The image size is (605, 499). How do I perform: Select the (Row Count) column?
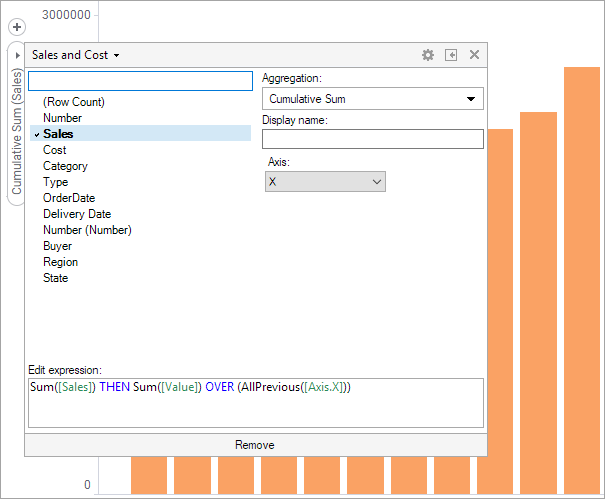[74, 102]
